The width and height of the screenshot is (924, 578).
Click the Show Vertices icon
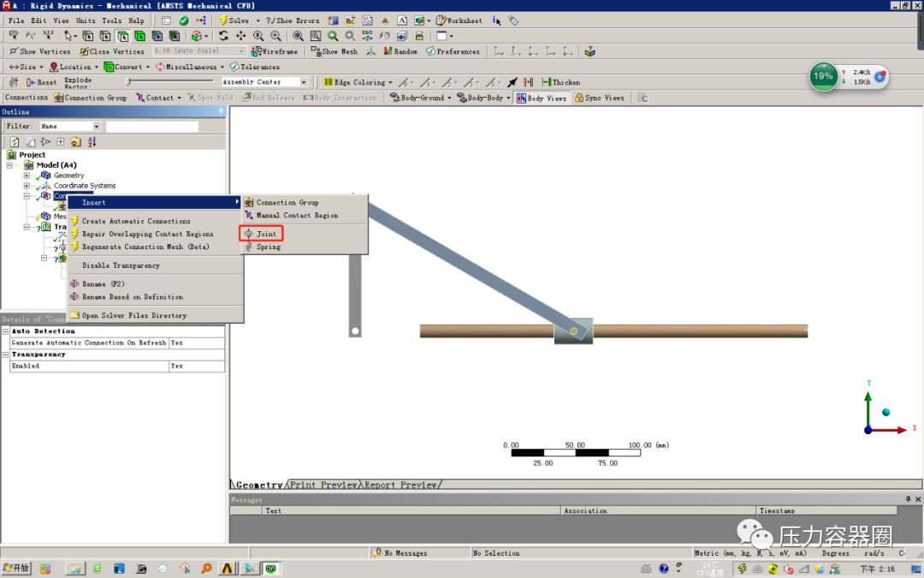click(x=40, y=51)
